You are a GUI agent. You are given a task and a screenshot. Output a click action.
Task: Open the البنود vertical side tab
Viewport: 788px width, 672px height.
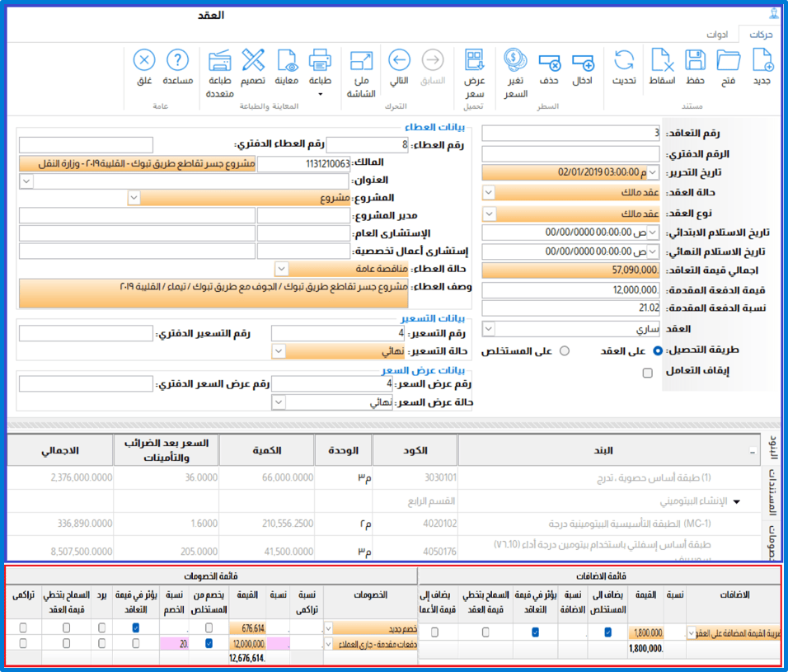[773, 449]
